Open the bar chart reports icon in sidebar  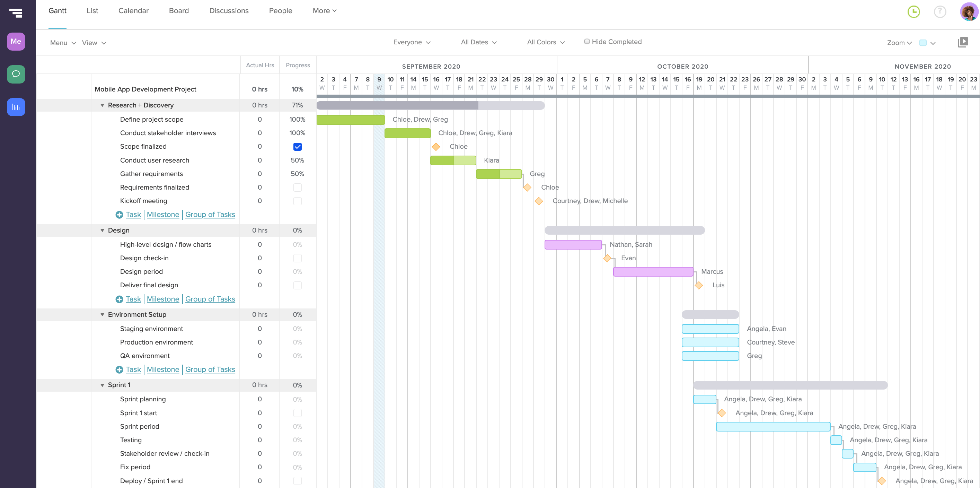pyautogui.click(x=16, y=107)
